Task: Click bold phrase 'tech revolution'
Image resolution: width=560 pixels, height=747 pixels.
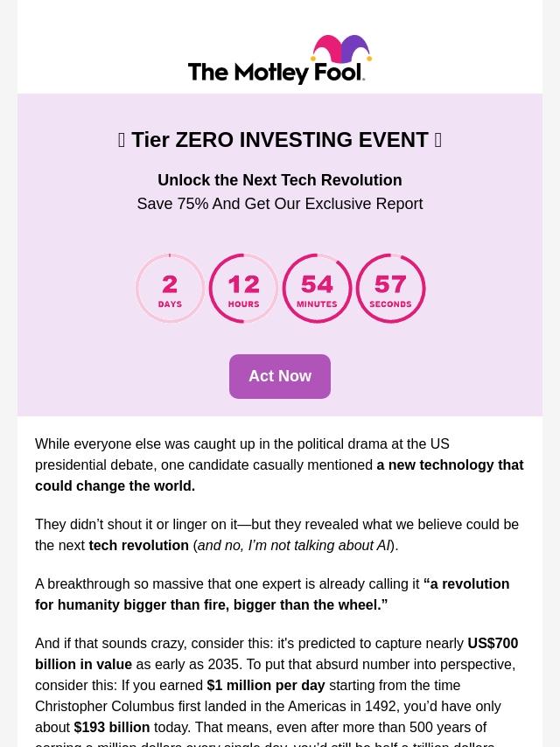Action: coord(139,545)
